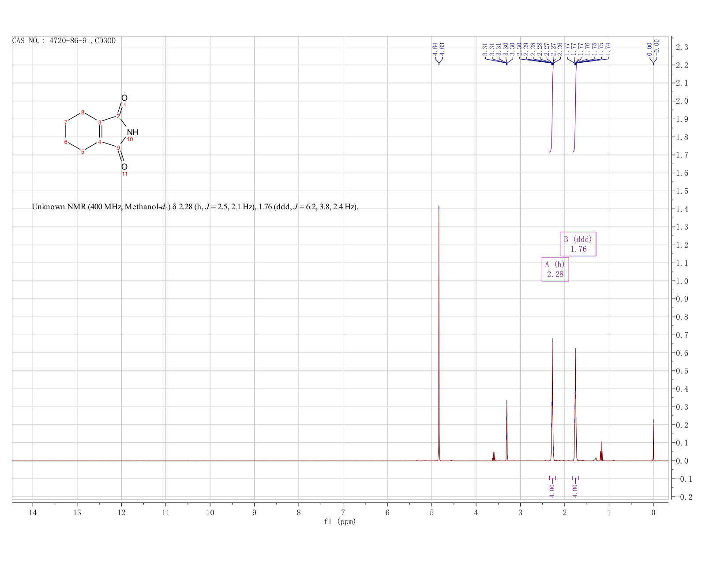The width and height of the screenshot is (728, 563).
Task: Select the Unknown NMR (400 MHz, Methanol-d4) line
Action: point(195,207)
